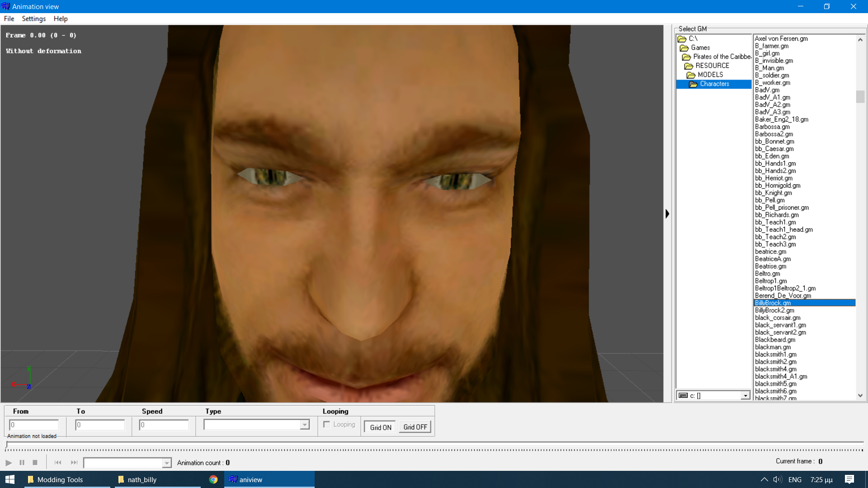Switch to Modding Tools taskbar window
The image size is (868, 488).
click(67, 479)
